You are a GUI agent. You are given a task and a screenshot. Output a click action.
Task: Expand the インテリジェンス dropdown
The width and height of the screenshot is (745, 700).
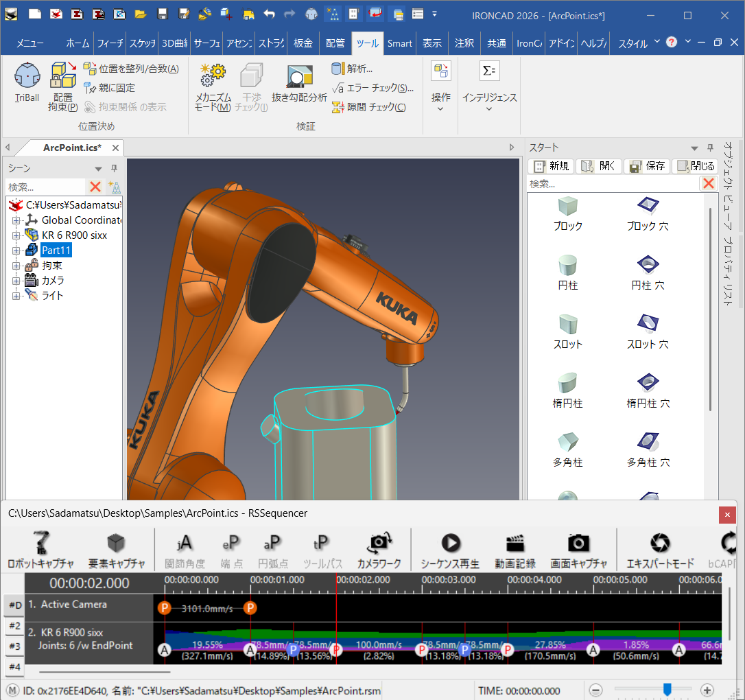pyautogui.click(x=489, y=86)
